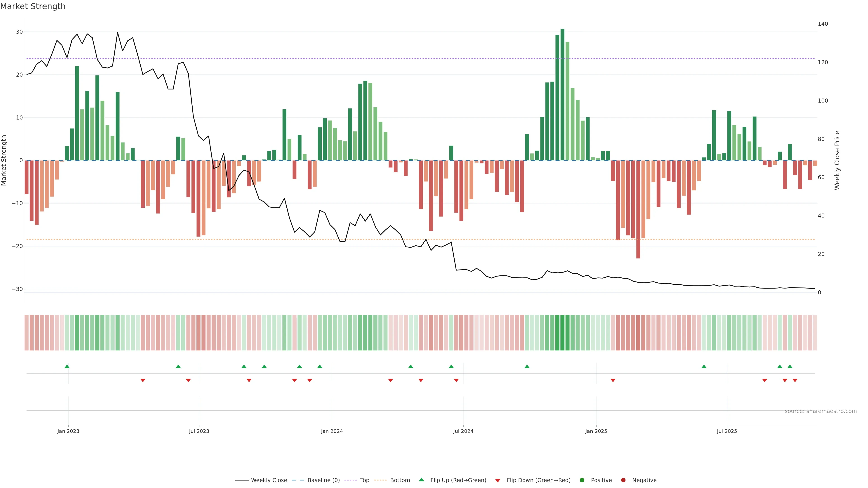The height and width of the screenshot is (488, 868).
Task: Click the Jan 2024 x-axis label
Action: click(x=332, y=431)
